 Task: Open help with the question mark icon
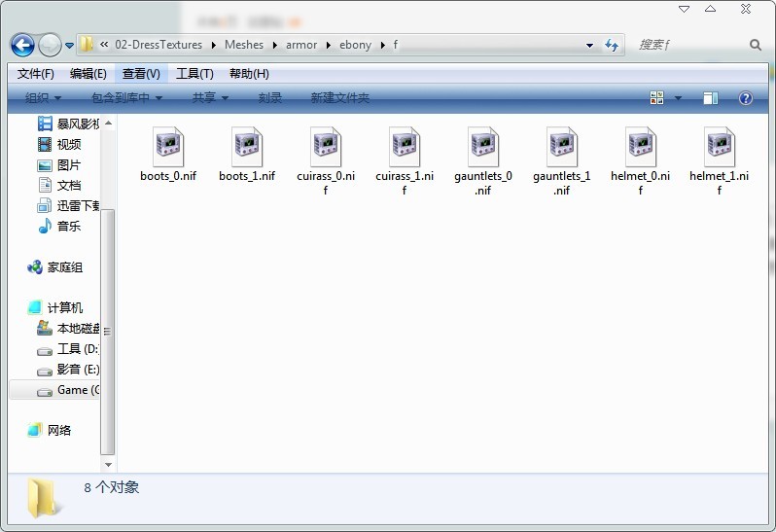pyautogui.click(x=745, y=98)
